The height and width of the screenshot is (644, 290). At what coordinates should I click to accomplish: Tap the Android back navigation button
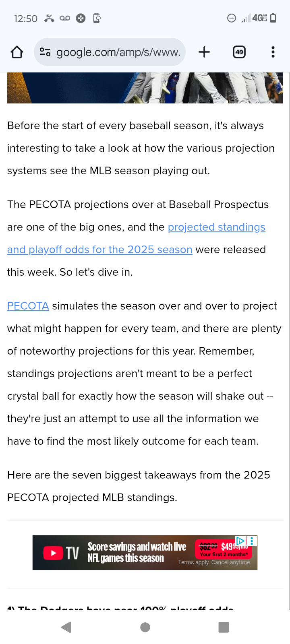click(x=66, y=627)
